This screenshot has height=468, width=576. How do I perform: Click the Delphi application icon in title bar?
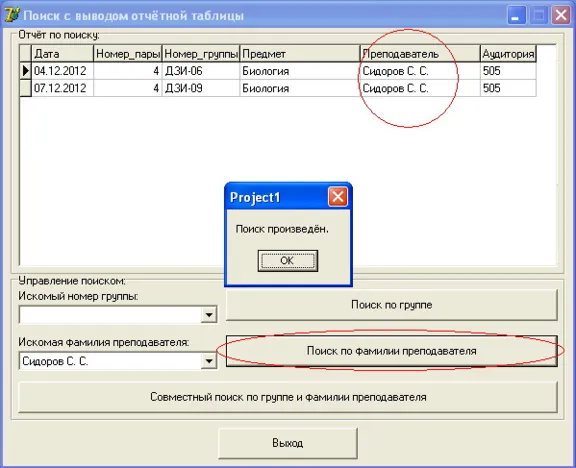12,15
